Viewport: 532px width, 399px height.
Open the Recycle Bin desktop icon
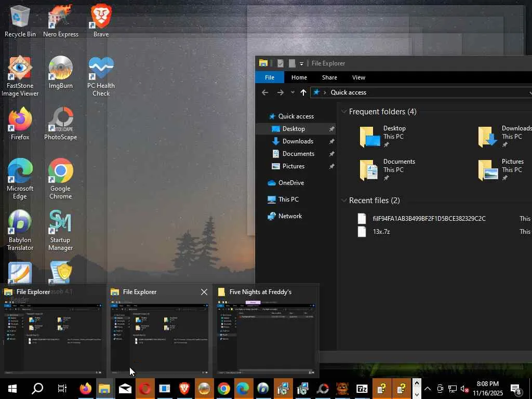[20, 20]
